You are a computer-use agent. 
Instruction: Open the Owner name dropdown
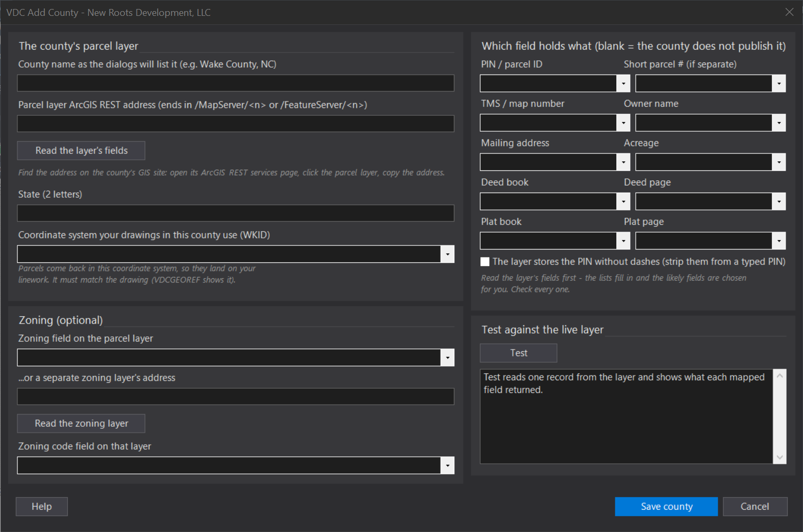tap(779, 123)
